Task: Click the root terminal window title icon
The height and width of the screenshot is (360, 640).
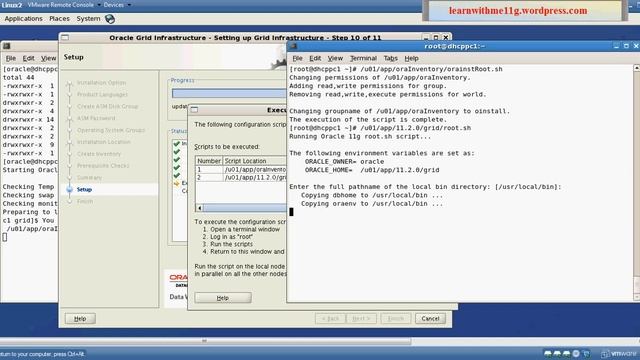Action: (293, 46)
